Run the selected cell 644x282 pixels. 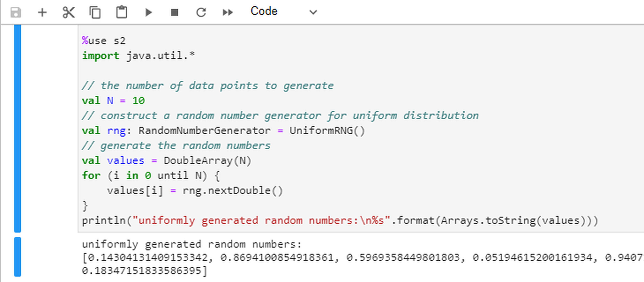[x=148, y=12]
